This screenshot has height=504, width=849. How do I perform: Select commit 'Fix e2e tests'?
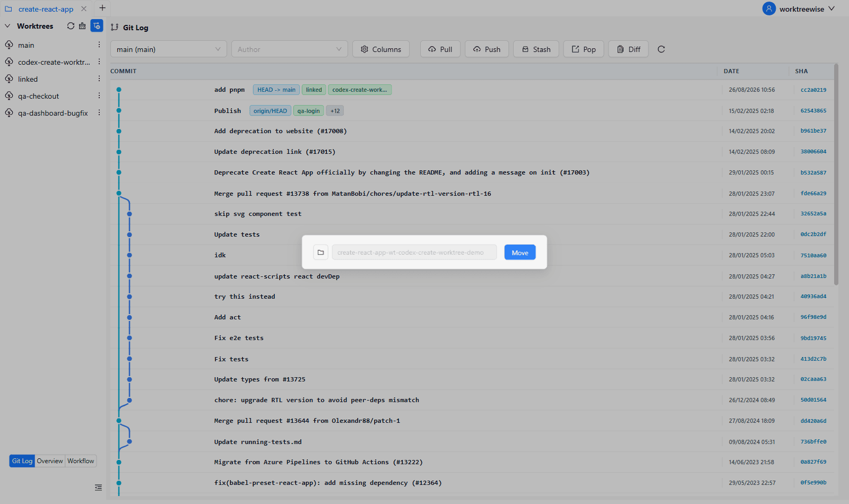[x=239, y=338]
